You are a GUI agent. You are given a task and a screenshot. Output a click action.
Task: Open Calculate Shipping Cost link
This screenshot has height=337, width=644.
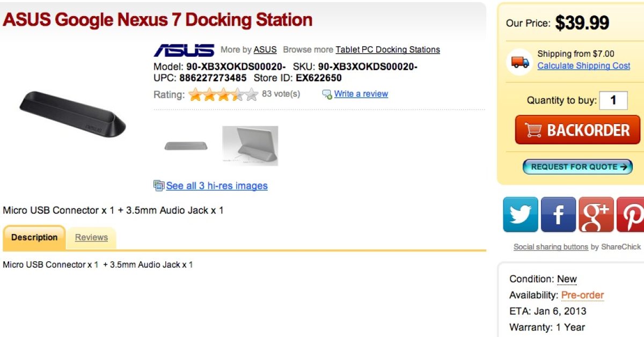(x=583, y=65)
